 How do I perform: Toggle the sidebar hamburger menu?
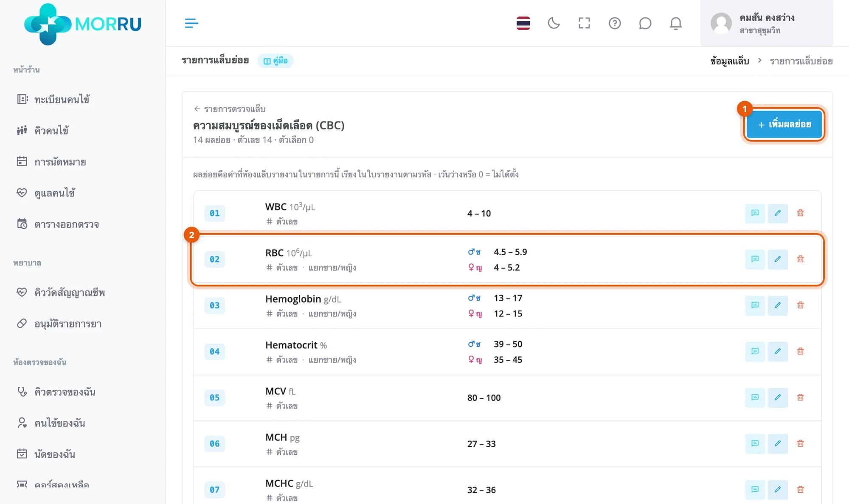pyautogui.click(x=191, y=23)
